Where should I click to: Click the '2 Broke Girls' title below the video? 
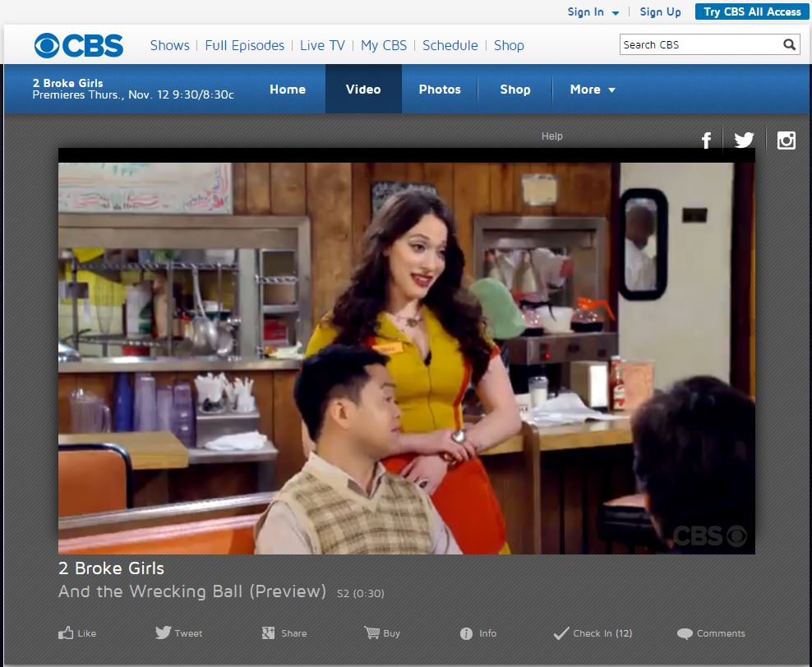111,568
